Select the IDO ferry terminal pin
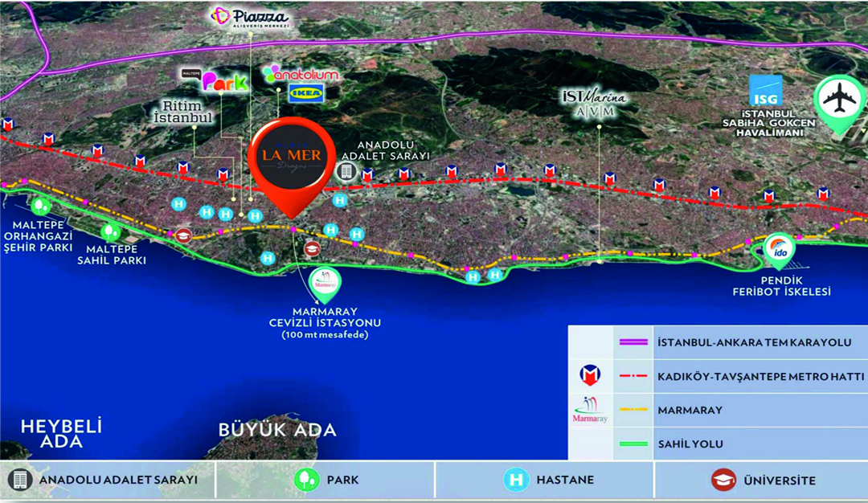The height and width of the screenshot is (503, 868). [777, 251]
